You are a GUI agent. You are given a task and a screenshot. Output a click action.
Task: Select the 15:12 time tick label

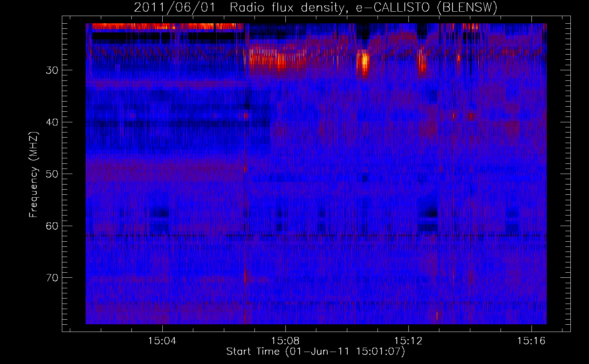[x=408, y=341]
